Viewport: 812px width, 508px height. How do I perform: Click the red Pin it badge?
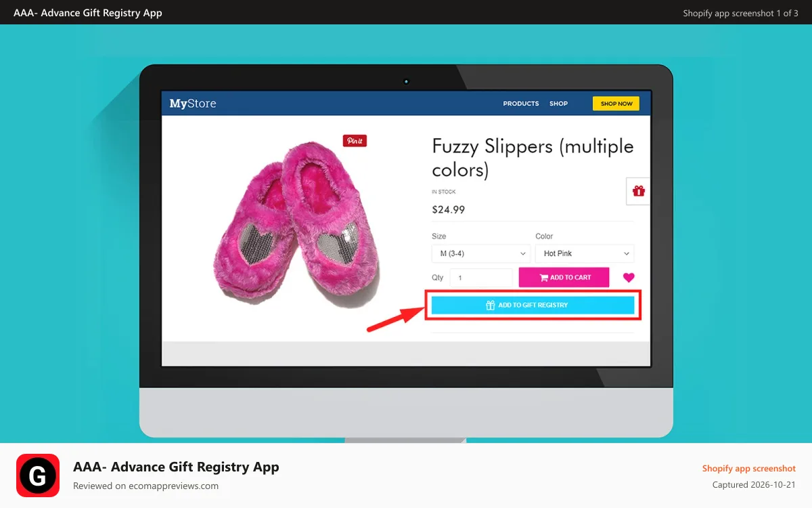click(355, 141)
